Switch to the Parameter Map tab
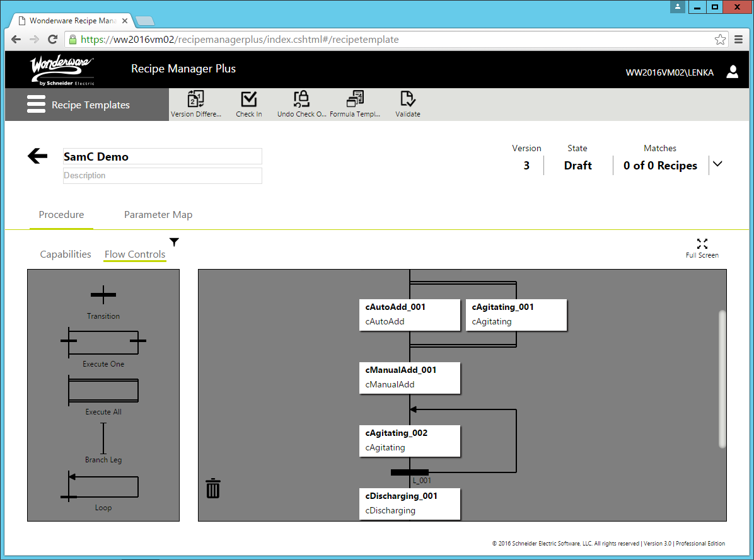This screenshot has width=754, height=560. pos(158,214)
